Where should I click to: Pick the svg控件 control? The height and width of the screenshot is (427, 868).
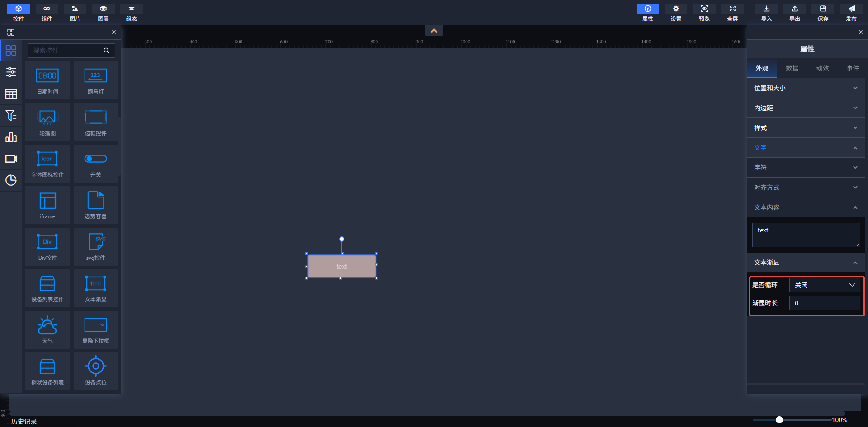[96, 247]
